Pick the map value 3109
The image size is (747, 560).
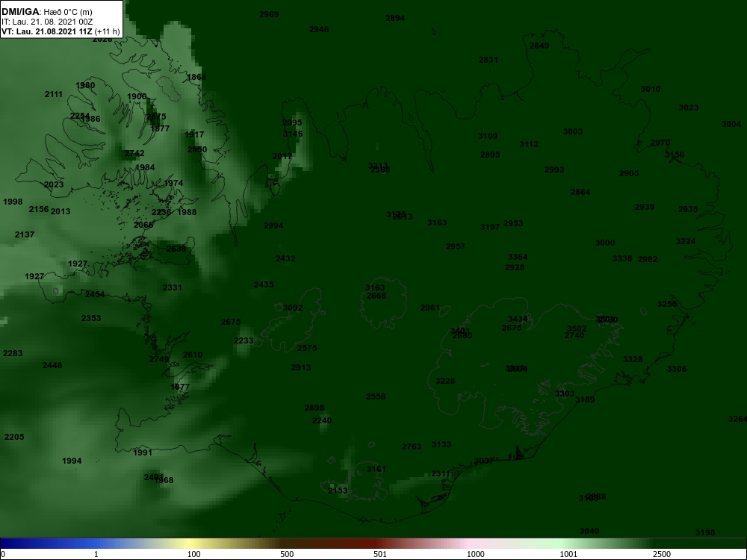pyautogui.click(x=488, y=136)
